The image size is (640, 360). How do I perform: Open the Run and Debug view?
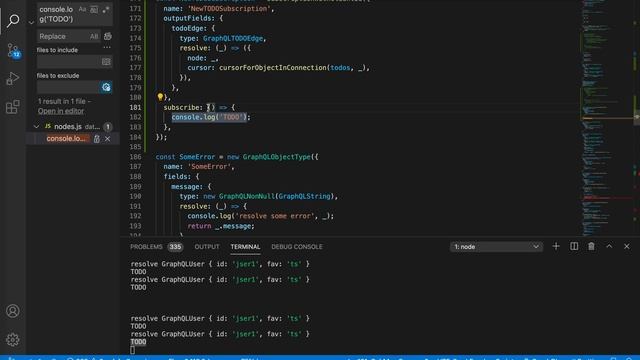pos(13,78)
